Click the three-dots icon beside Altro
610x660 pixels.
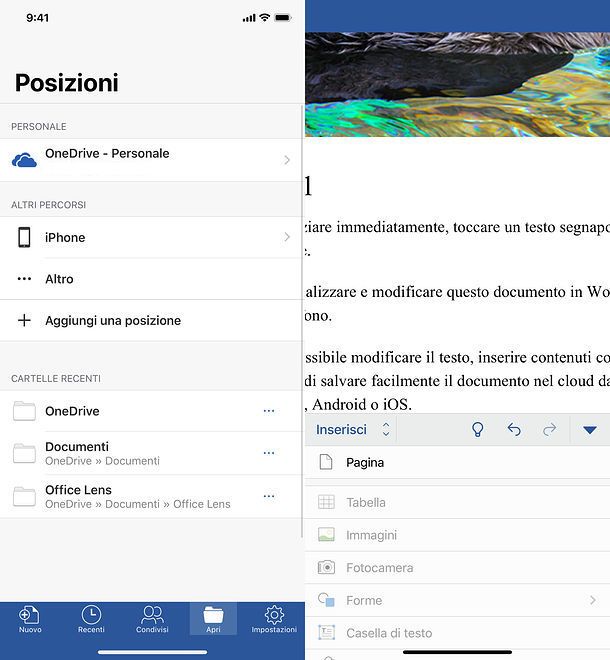[x=24, y=279]
